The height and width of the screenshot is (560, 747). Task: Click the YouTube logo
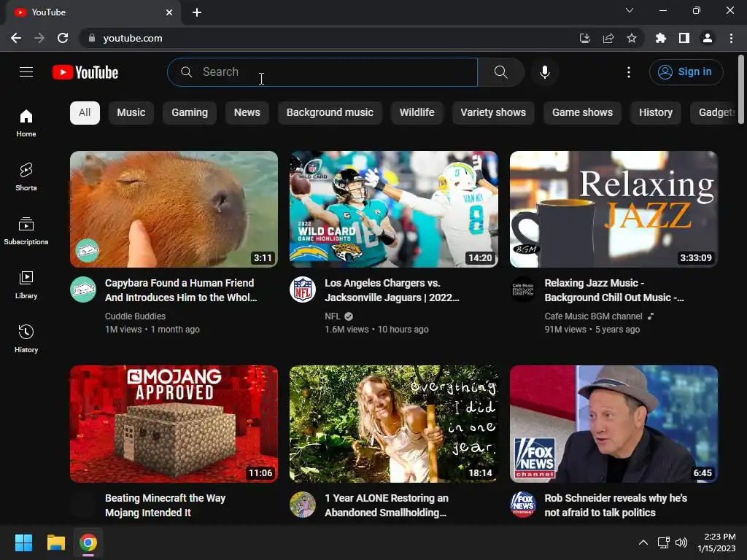point(85,72)
